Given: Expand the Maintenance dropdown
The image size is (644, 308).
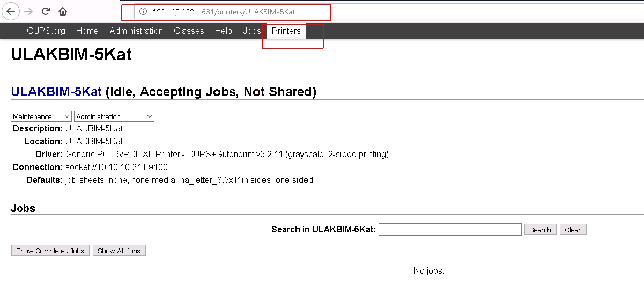Looking at the screenshot, I should pos(41,116).
